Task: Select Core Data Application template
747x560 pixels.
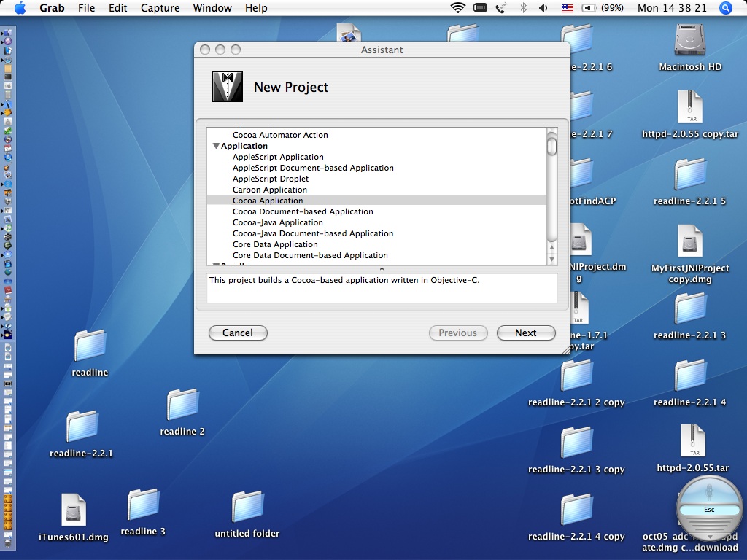Action: 275,245
